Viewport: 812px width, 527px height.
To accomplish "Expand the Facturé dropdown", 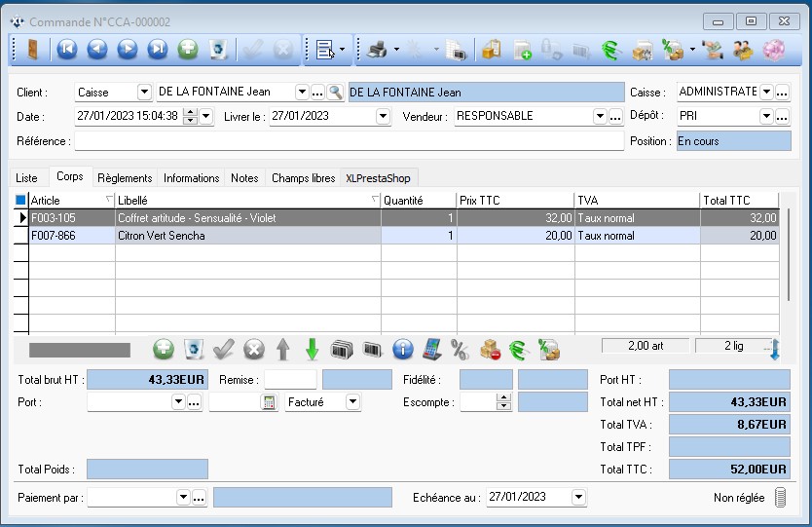I will [352, 402].
